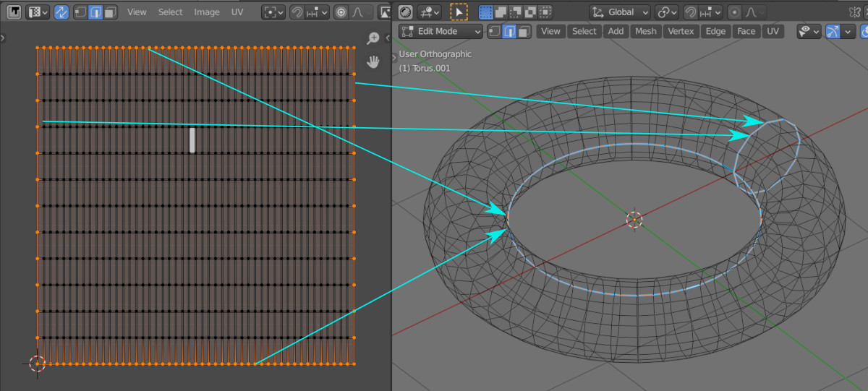Click the Vertex menu button
The width and height of the screenshot is (868, 391).
(681, 31)
